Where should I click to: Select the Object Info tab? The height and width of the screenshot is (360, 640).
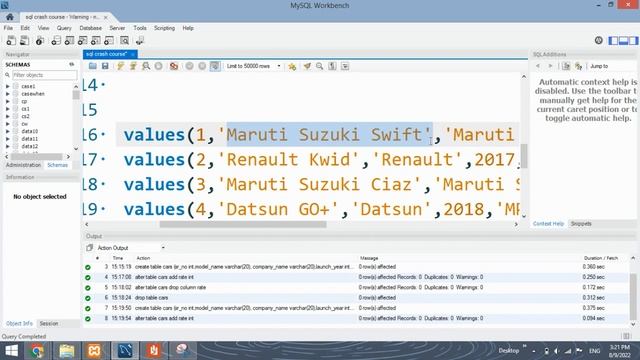[x=19, y=324]
